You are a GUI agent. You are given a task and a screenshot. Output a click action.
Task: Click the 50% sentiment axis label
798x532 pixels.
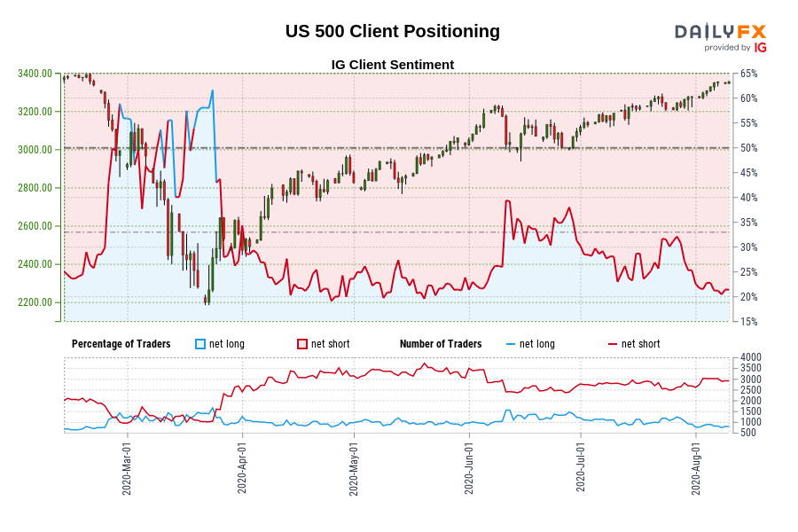coord(748,148)
